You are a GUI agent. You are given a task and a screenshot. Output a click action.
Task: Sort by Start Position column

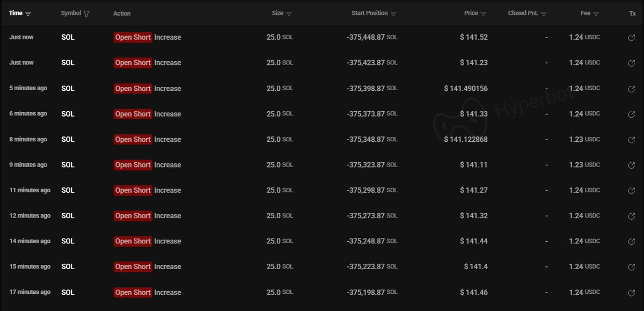[393, 13]
